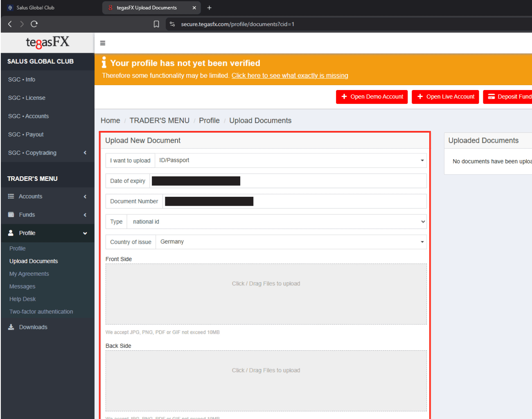Collapse the Profile sidebar menu
This screenshot has height=419, width=532.
47,233
